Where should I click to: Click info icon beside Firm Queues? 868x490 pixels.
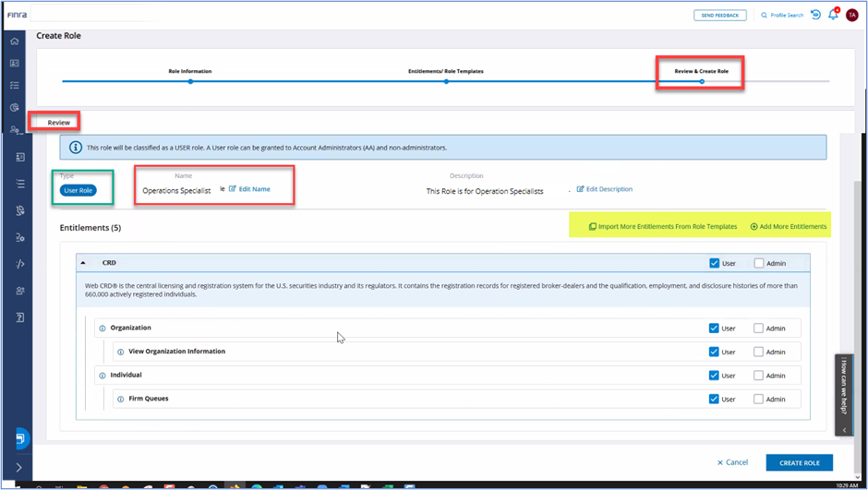click(121, 400)
